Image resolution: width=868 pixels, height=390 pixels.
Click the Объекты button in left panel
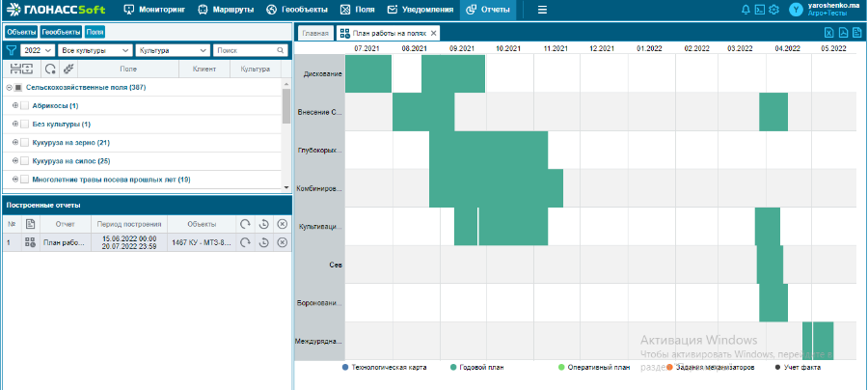20,32
